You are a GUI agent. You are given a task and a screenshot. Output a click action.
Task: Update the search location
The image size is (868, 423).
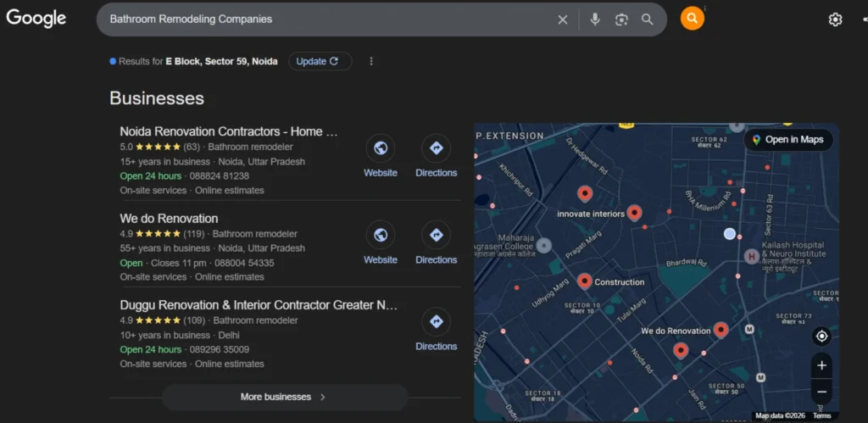pos(319,61)
